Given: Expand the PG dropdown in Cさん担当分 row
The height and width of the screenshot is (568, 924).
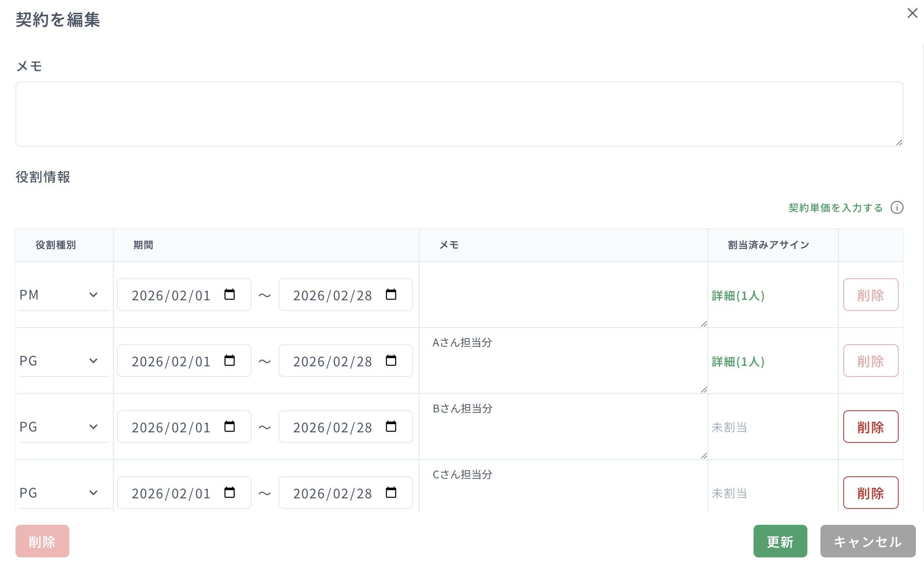Looking at the screenshot, I should click(x=64, y=493).
